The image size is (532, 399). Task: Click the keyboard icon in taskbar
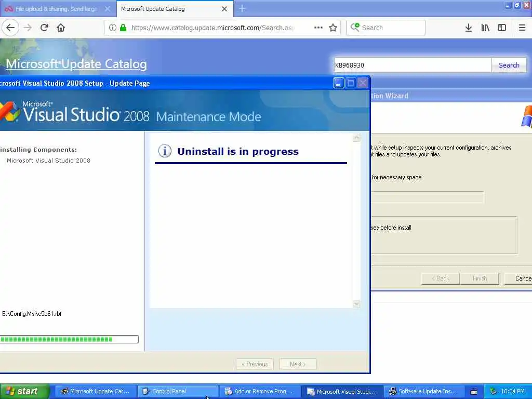pyautogui.click(x=474, y=392)
